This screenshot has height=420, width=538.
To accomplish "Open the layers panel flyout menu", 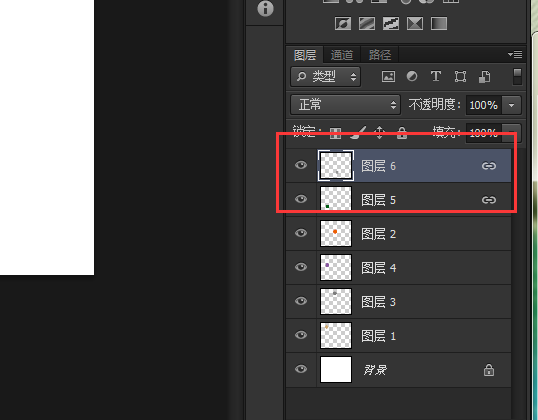I will pos(515,54).
